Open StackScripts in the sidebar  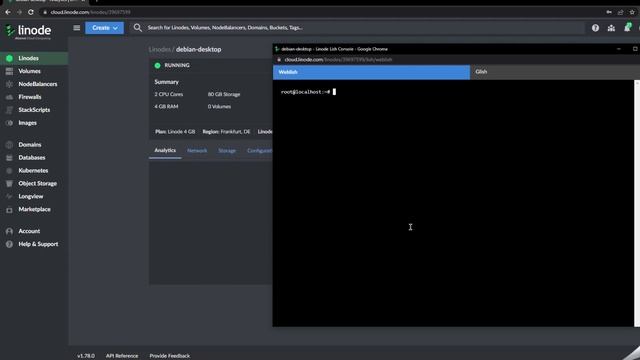point(34,110)
